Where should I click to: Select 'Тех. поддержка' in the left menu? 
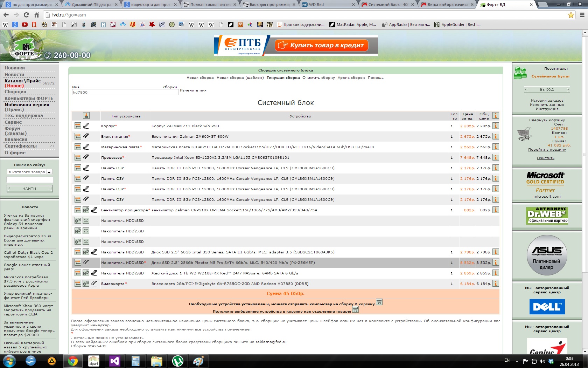click(x=24, y=115)
